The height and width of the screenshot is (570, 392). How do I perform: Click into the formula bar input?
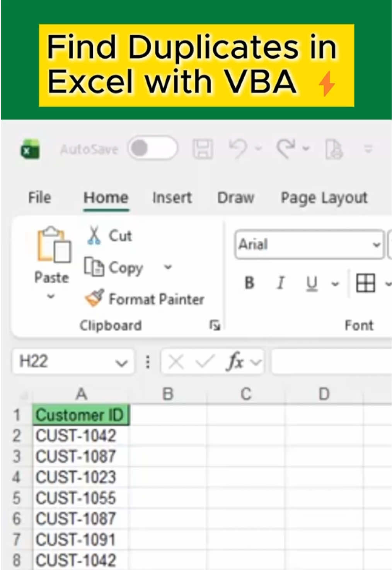332,362
